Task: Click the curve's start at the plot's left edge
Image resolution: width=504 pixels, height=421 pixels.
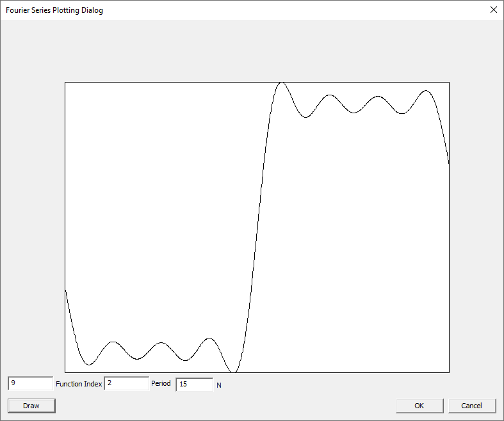Action: (66, 291)
